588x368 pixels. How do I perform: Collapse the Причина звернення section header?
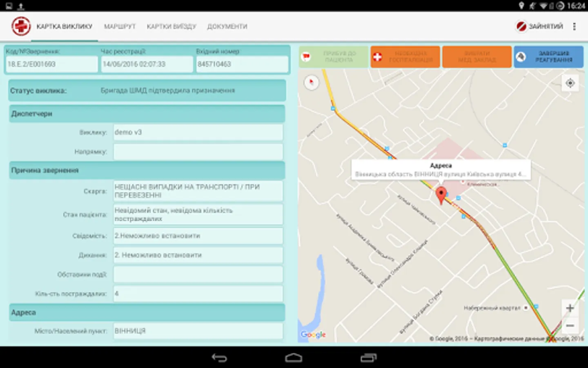point(147,170)
